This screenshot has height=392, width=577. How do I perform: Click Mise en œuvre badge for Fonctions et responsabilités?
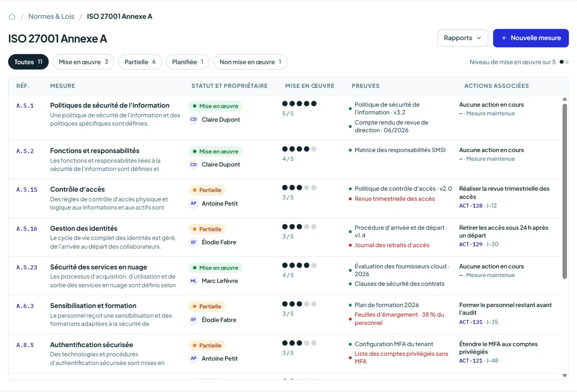tap(216, 152)
